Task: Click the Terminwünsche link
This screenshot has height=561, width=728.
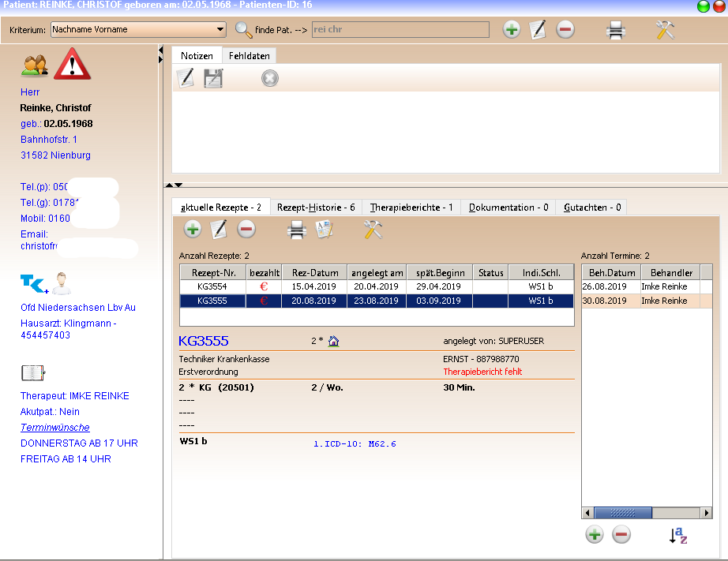Action: pos(54,428)
